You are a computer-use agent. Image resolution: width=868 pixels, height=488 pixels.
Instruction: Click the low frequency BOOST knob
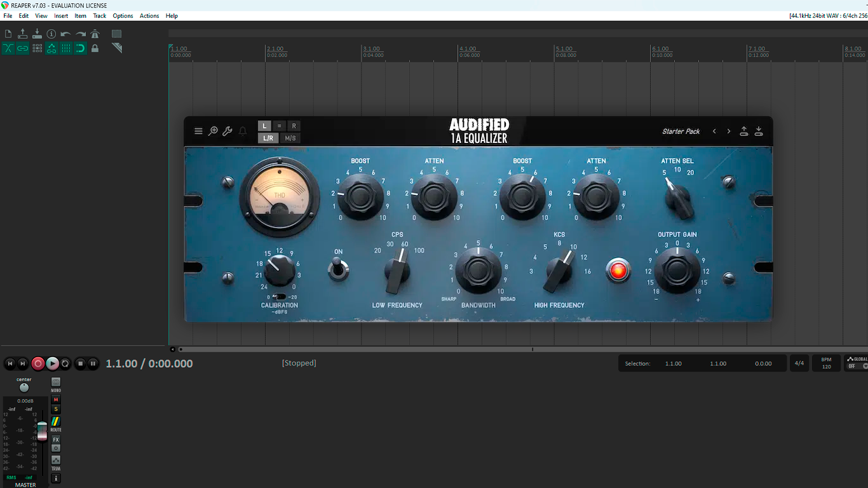[360, 196]
